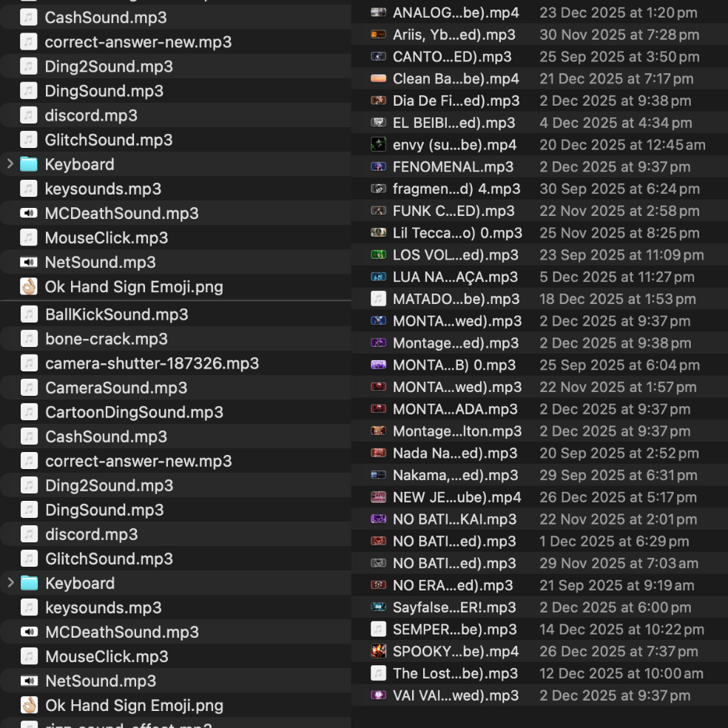The height and width of the screenshot is (728, 728).
Task: Click the BallKickSound.mp3 audio file icon
Action: click(29, 314)
